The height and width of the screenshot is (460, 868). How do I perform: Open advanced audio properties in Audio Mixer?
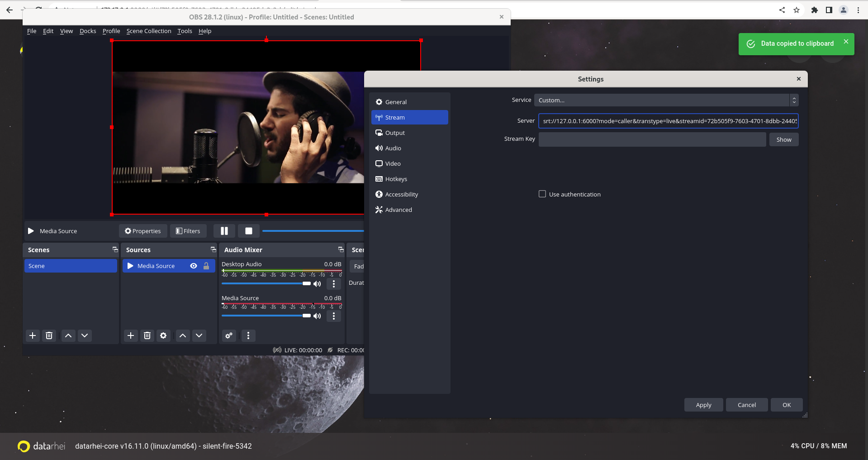coord(228,335)
